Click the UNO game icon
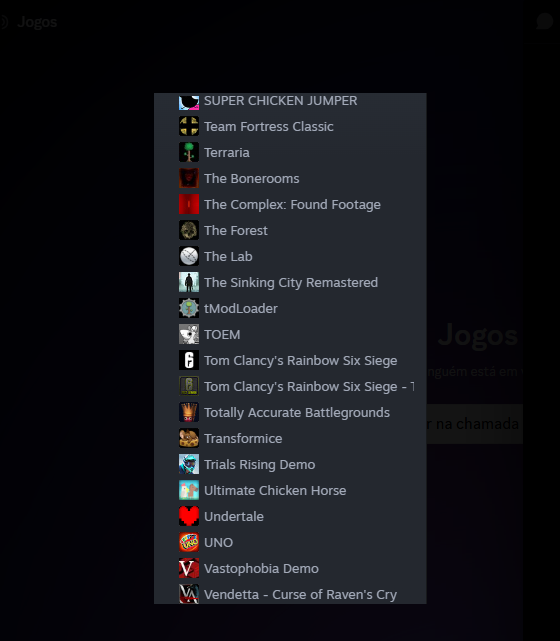The width and height of the screenshot is (560, 641). click(x=189, y=542)
